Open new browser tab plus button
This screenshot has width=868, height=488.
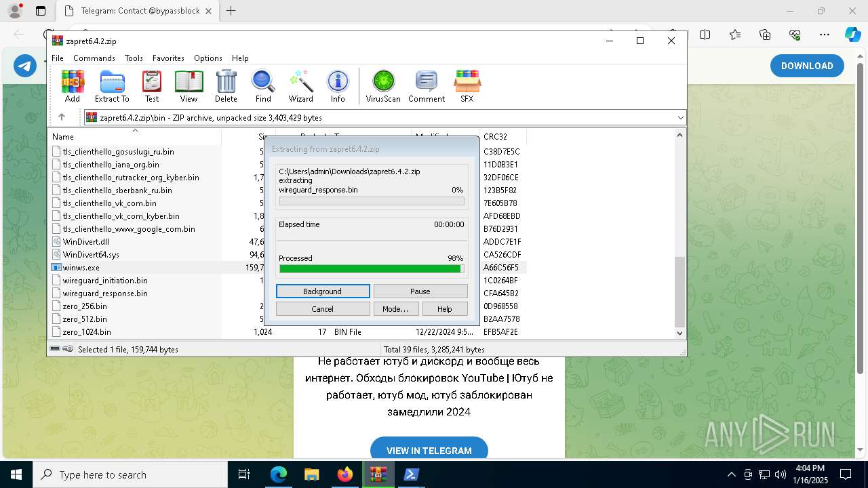(x=231, y=11)
